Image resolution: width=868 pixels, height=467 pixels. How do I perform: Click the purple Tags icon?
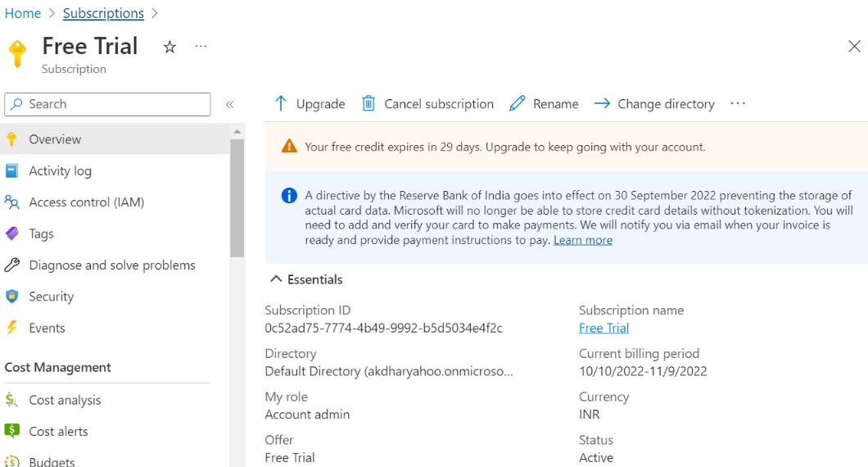click(11, 233)
